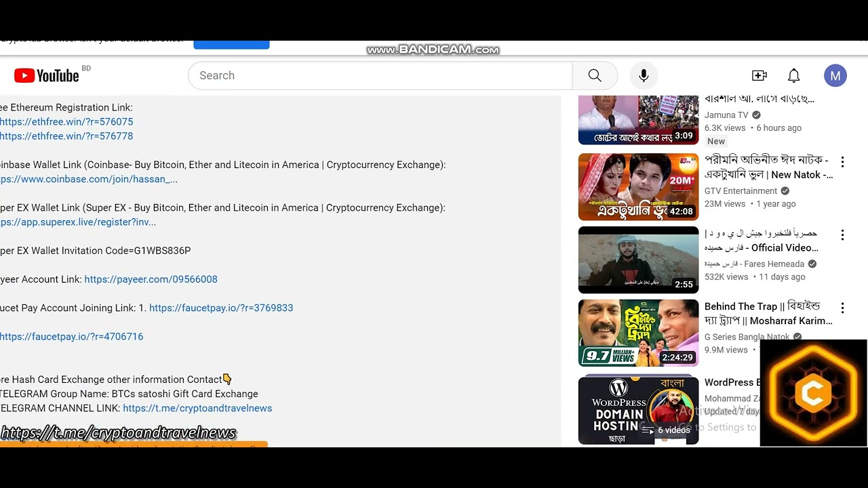Open Fares Hemeada video thumbnail 2:55
The image size is (868, 488).
[x=638, y=260]
